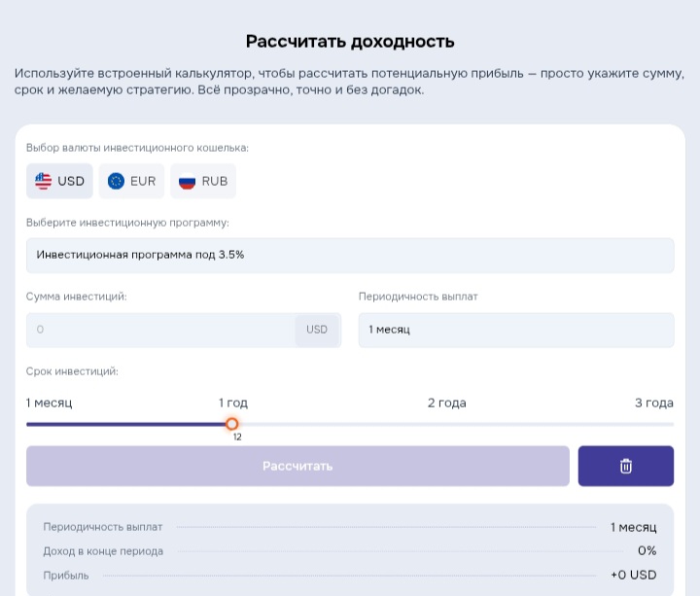Open the investment program dropdown
700x596 pixels.
coord(350,256)
